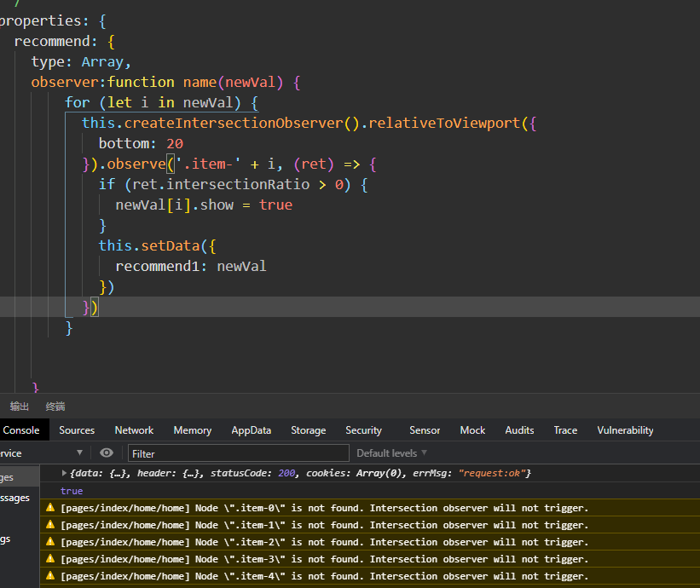Open the Security tab

363,430
